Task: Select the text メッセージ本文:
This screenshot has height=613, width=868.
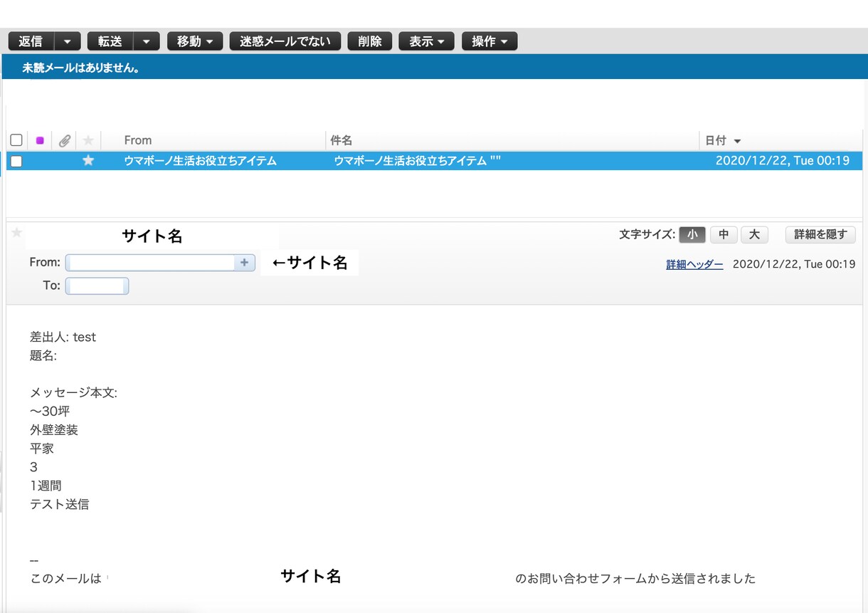Action: click(73, 393)
